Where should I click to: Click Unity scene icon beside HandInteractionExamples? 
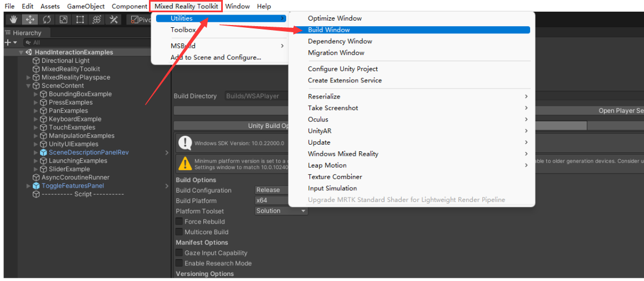tap(29, 52)
